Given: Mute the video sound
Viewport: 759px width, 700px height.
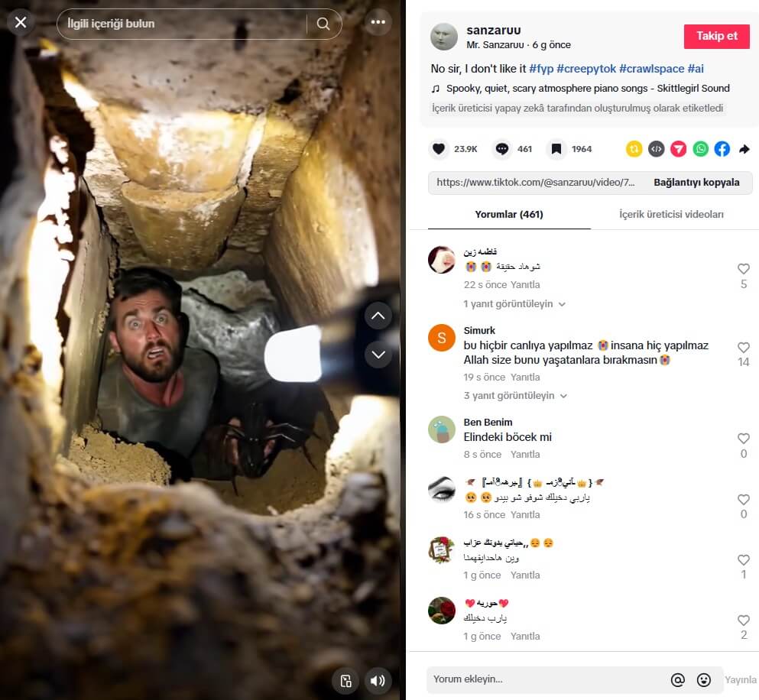Looking at the screenshot, I should 378,680.
